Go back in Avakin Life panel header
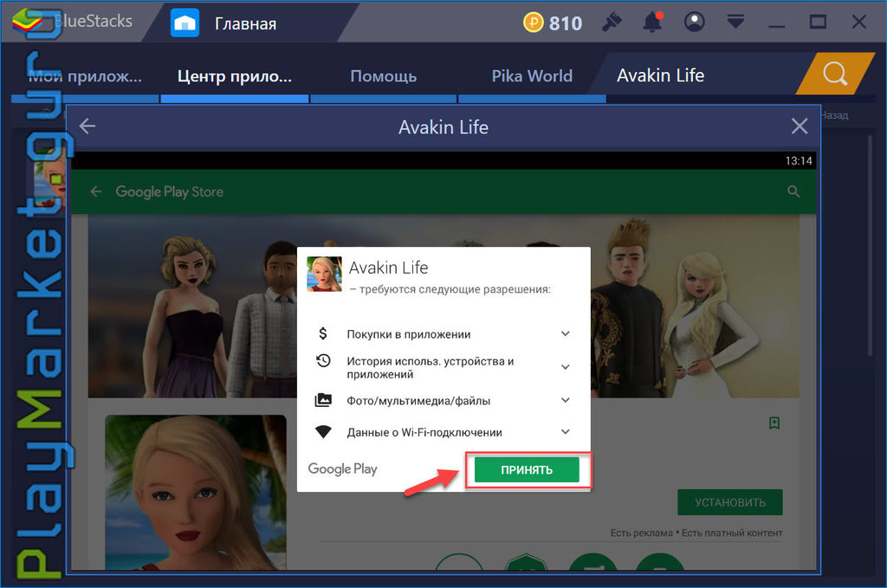The image size is (887, 588). 87,126
